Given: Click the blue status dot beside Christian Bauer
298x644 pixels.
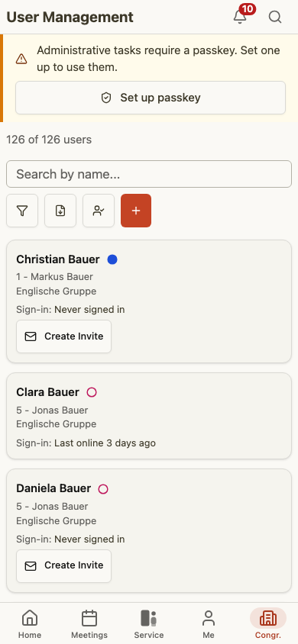Looking at the screenshot, I should pos(112,259).
